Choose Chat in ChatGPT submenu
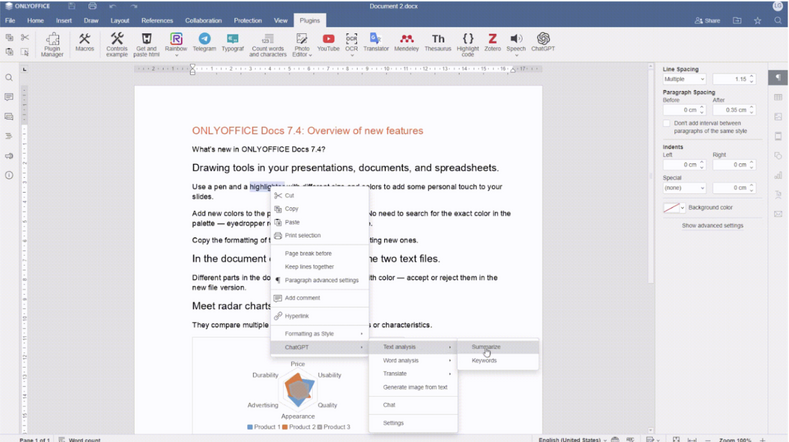 coord(413,405)
